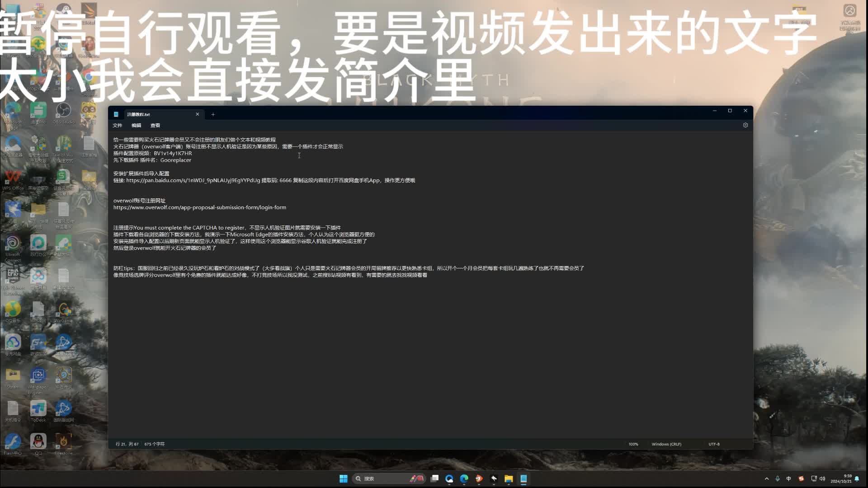
Task: Open ToDesk desktop shortcut
Action: 38,412
